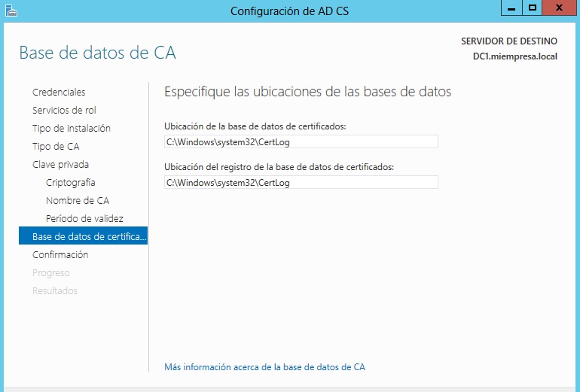Viewport: 580px width, 392px height.
Task: Switch to the Tipo de CA page
Action: point(56,147)
